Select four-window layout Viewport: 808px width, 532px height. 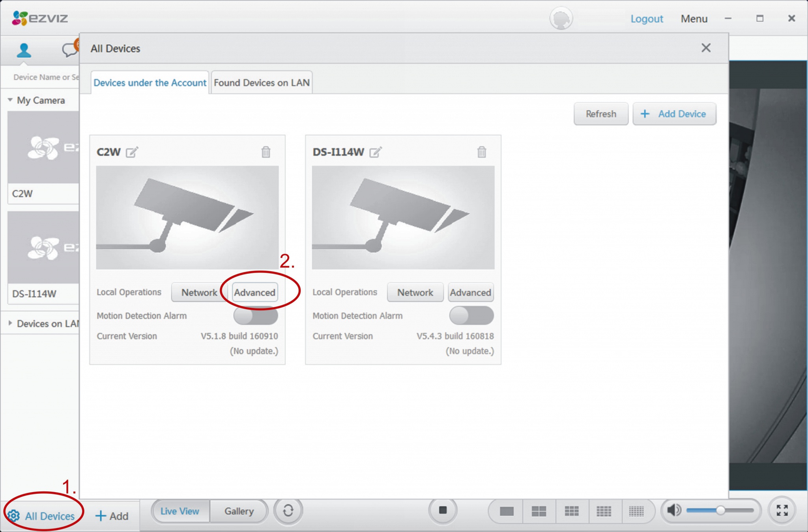click(x=539, y=511)
